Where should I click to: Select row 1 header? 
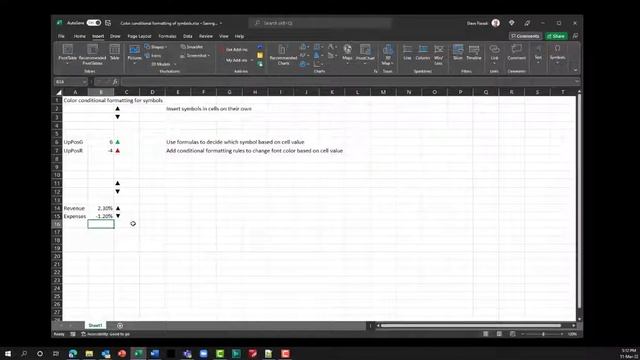(x=57, y=100)
